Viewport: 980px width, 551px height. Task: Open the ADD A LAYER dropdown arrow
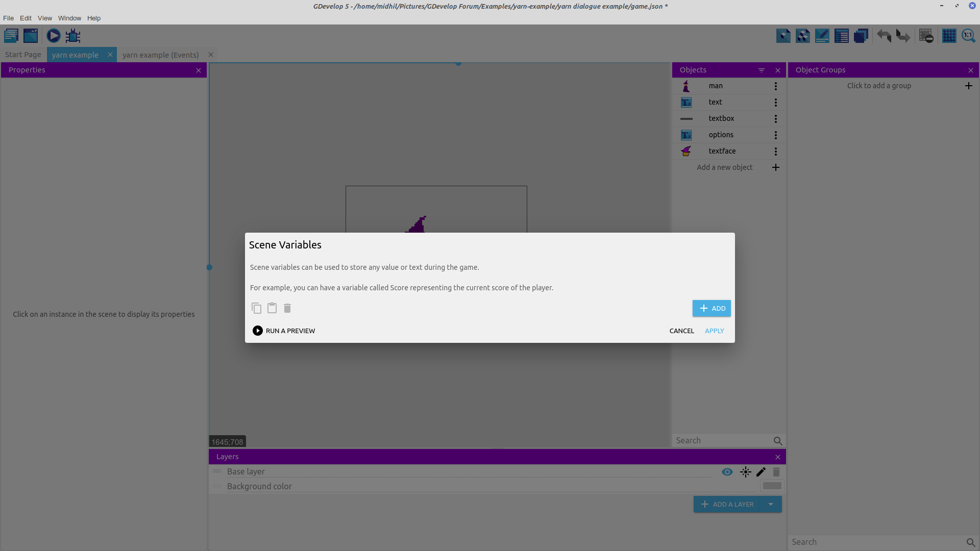pos(771,504)
